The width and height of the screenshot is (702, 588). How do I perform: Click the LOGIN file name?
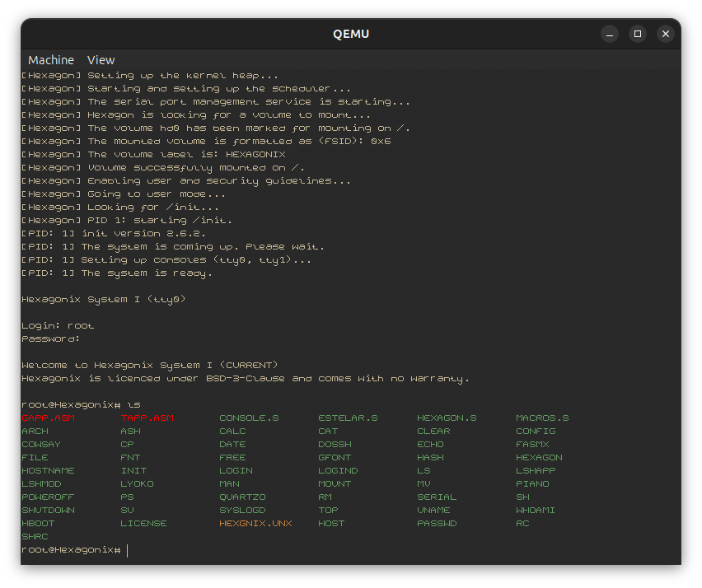[236, 471]
